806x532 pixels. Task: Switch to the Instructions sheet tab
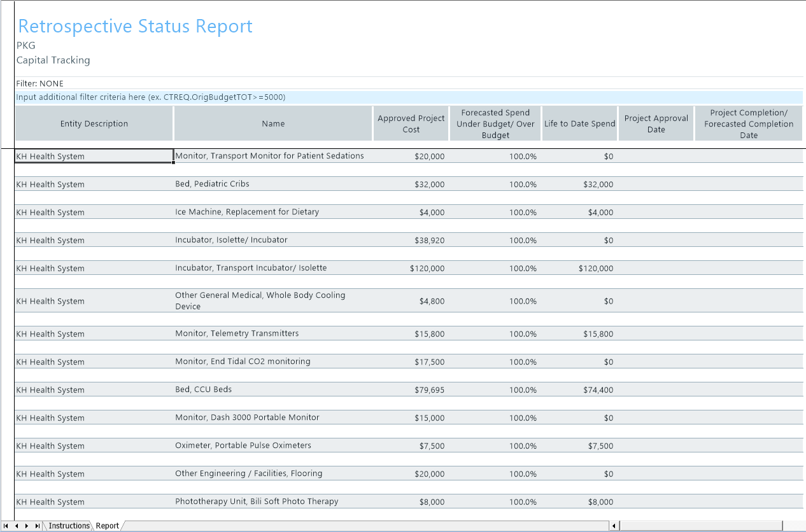pos(69,526)
